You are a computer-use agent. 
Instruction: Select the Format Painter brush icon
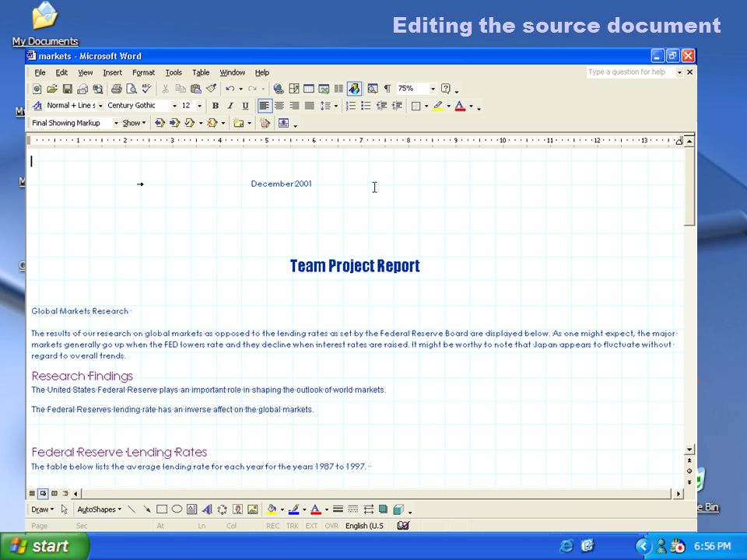(211, 89)
